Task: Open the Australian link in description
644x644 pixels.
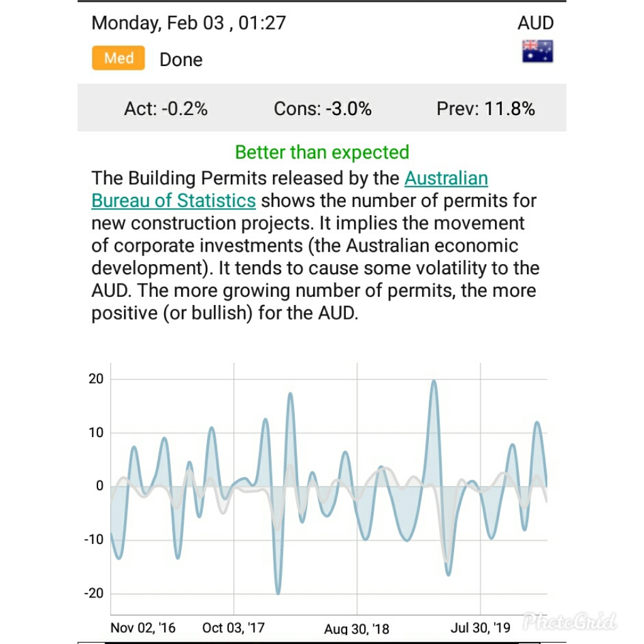Action: tap(446, 178)
